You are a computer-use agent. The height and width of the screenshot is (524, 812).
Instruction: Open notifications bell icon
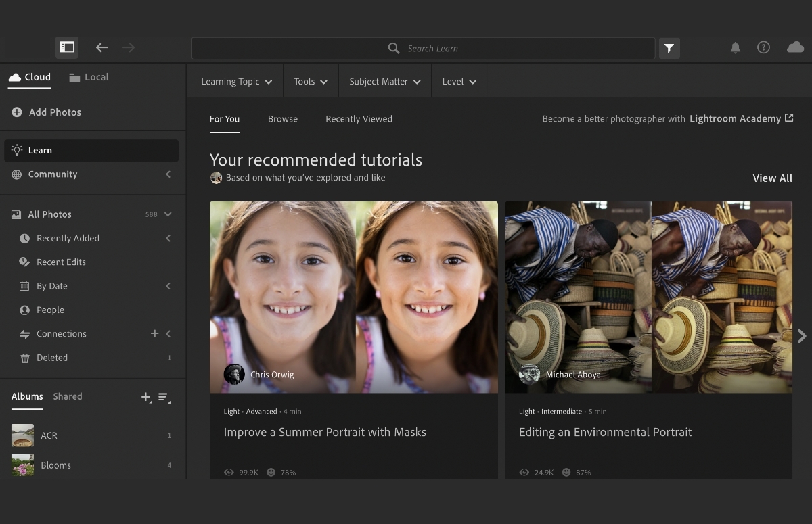(x=735, y=48)
